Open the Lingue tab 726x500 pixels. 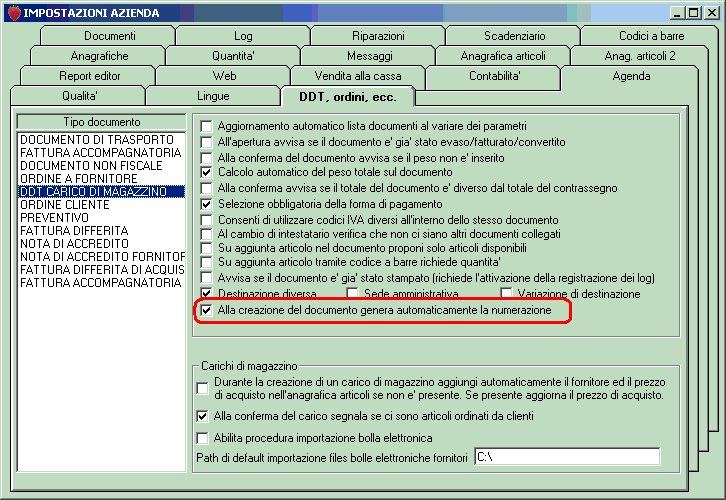click(x=213, y=95)
